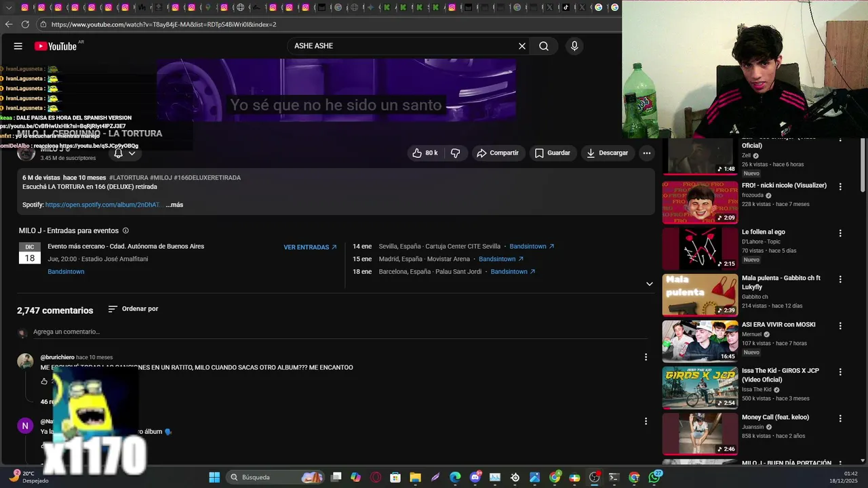868x488 pixels.
Task: Run search with the magnifier button
Action: click(x=544, y=46)
